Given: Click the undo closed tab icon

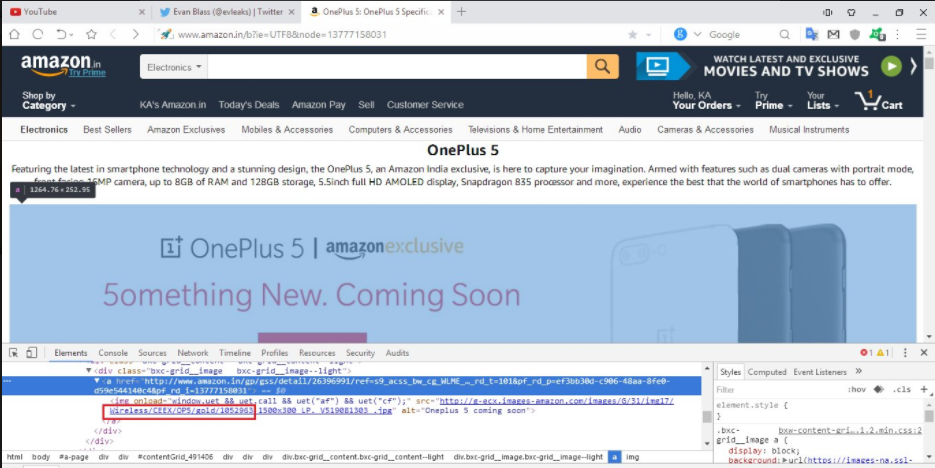Looking at the screenshot, I should (63, 35).
